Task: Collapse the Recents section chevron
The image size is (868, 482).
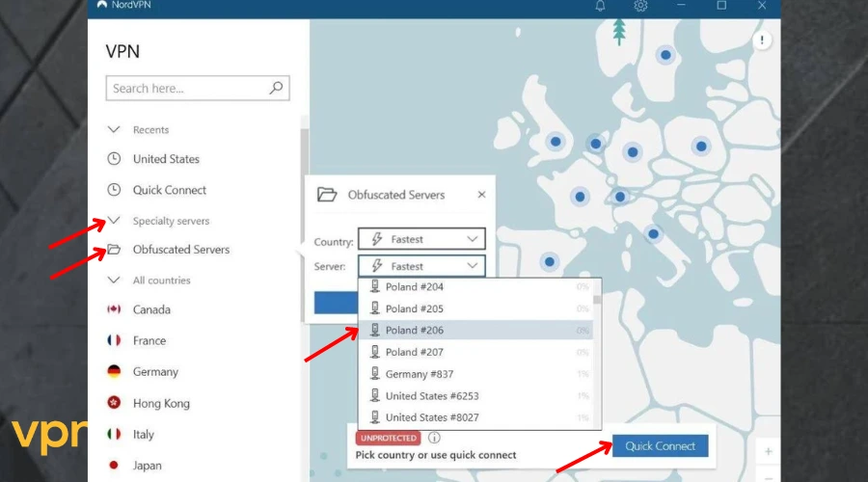Action: 114,129
